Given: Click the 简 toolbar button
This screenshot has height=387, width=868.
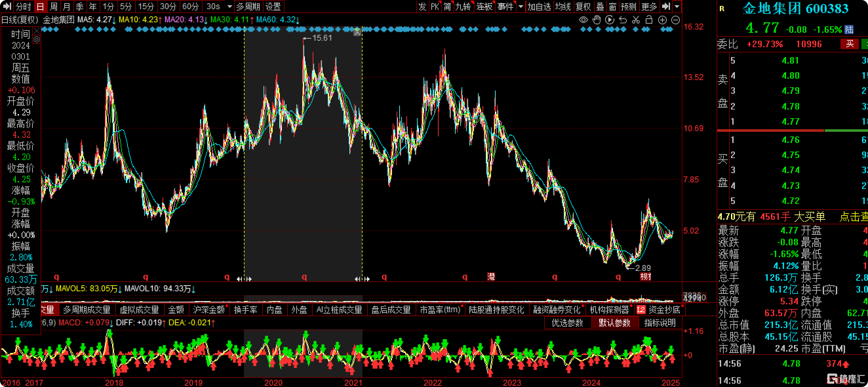Looking at the screenshot, I should [447, 7].
